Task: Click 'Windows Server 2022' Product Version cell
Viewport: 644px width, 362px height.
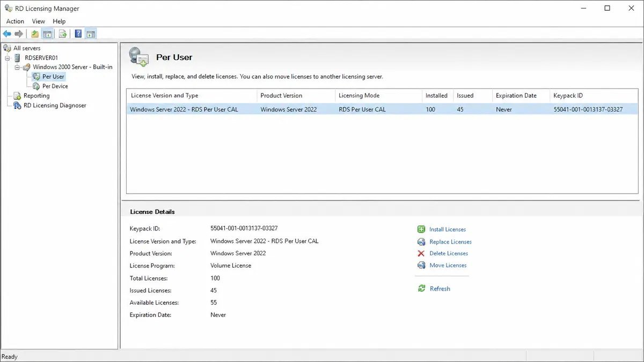Action: pos(289,109)
